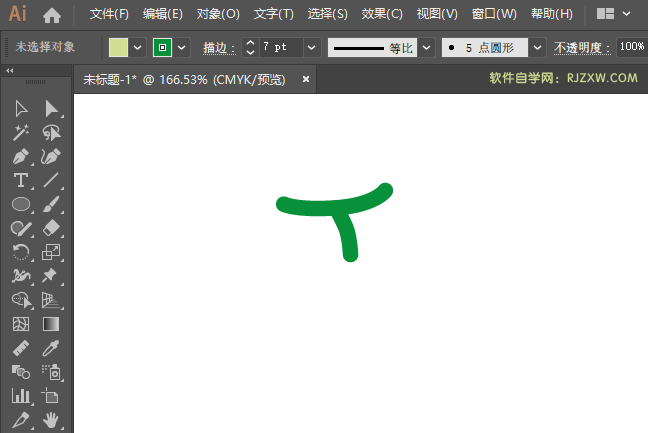This screenshot has height=433, width=648.
Task: Close the 未标题-1 document tab
Action: [306, 79]
